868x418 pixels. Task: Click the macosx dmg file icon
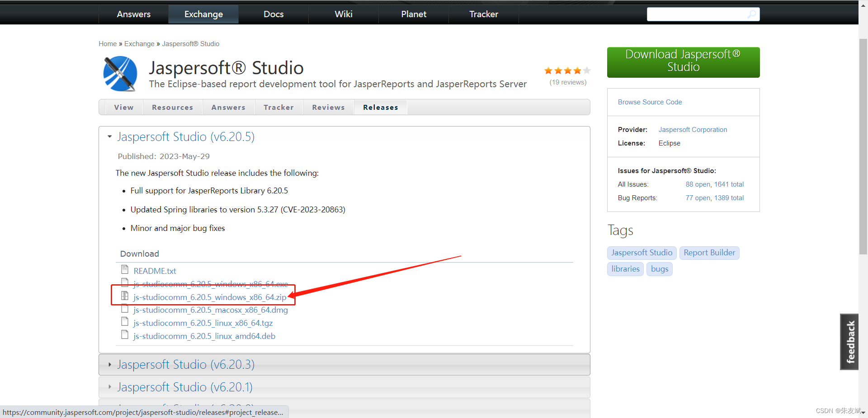pyautogui.click(x=125, y=309)
